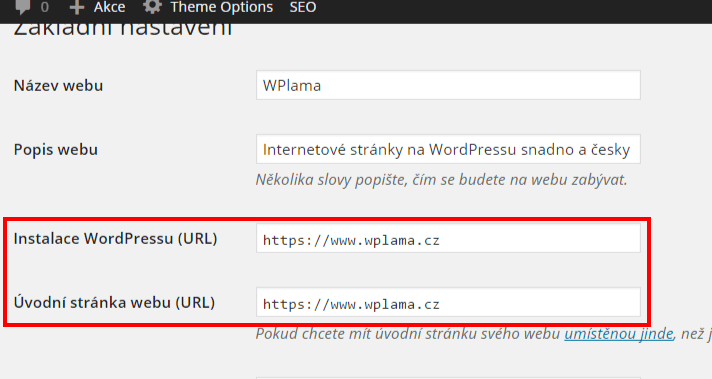Click the comment count "0"
This screenshot has width=712, height=379.
(44, 7)
